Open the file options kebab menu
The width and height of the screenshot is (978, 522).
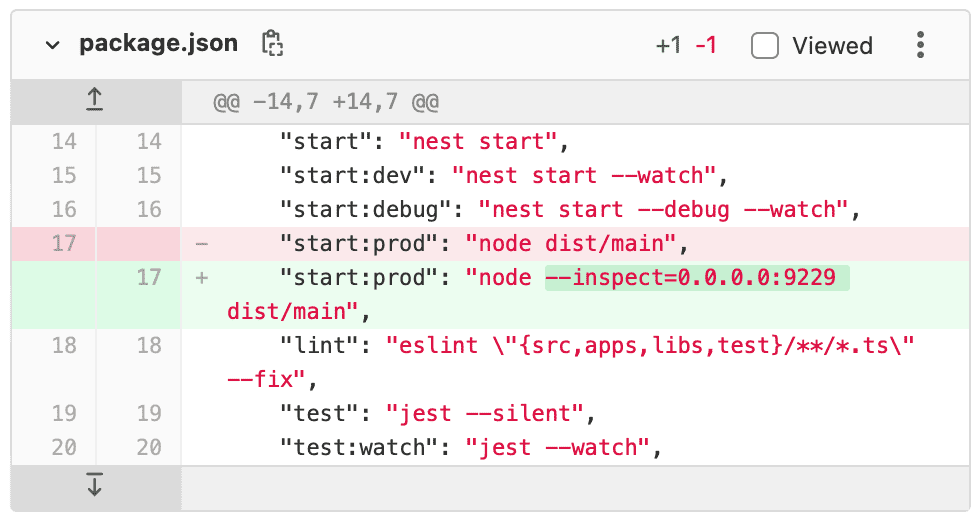pyautogui.click(x=920, y=45)
